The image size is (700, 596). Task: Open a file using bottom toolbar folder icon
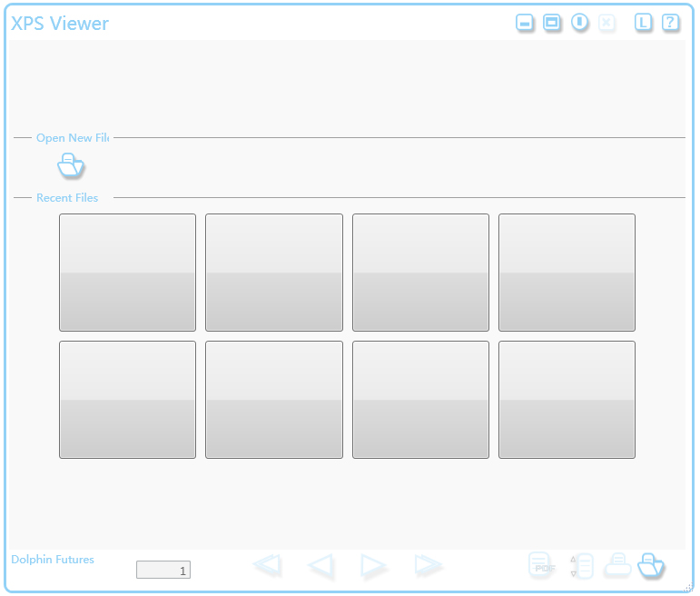[x=650, y=565]
